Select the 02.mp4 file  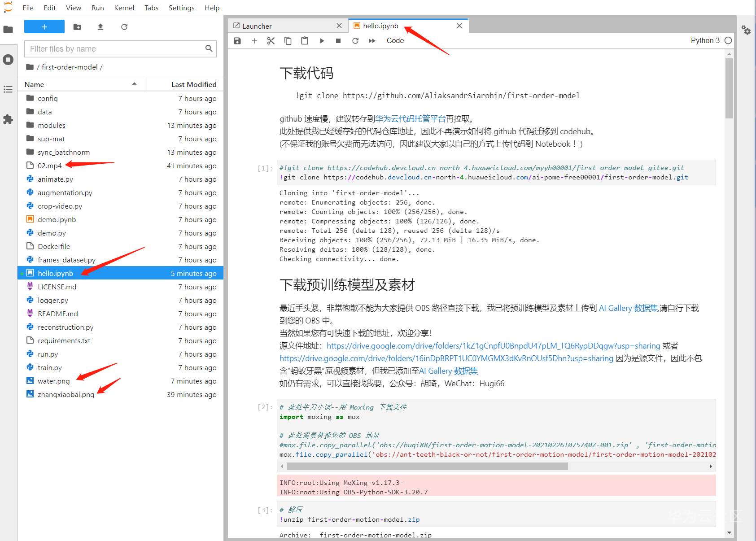tap(120, 166)
